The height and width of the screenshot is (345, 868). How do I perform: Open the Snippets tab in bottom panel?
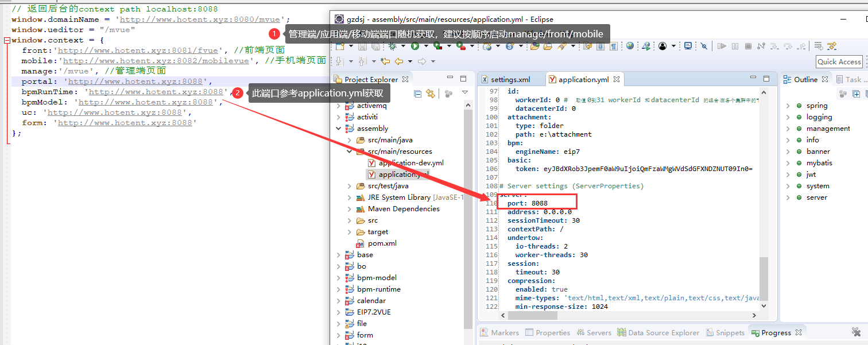pos(725,332)
